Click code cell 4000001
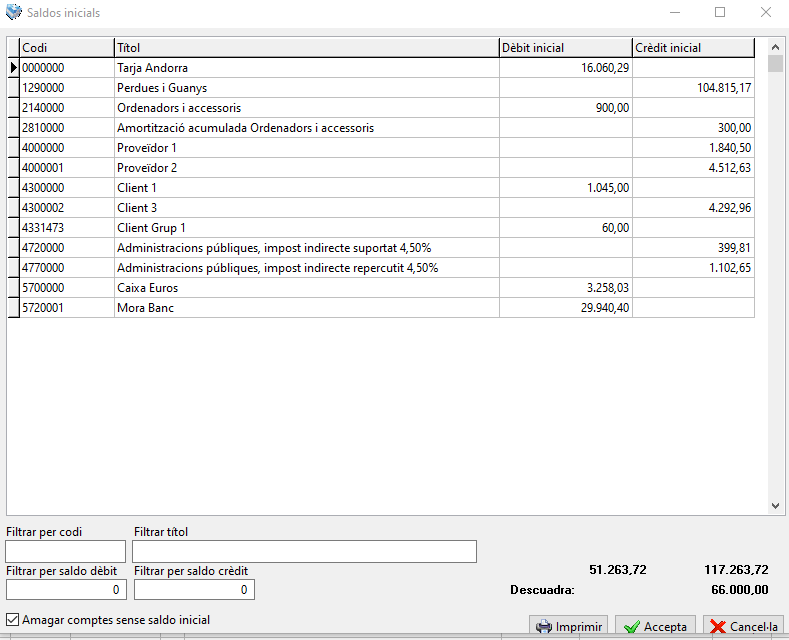 (x=67, y=168)
